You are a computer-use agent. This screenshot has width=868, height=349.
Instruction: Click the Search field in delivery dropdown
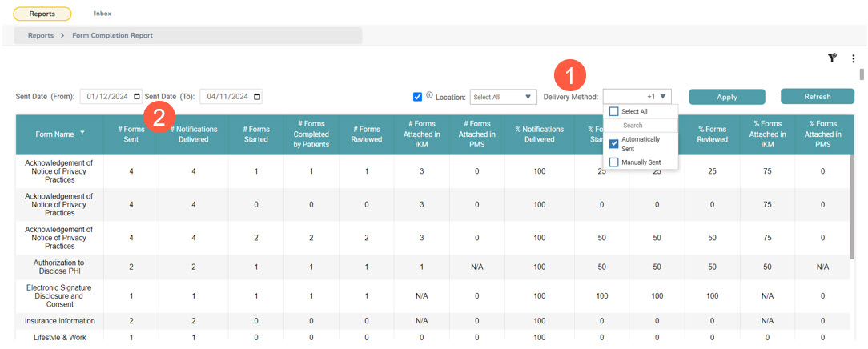[641, 126]
